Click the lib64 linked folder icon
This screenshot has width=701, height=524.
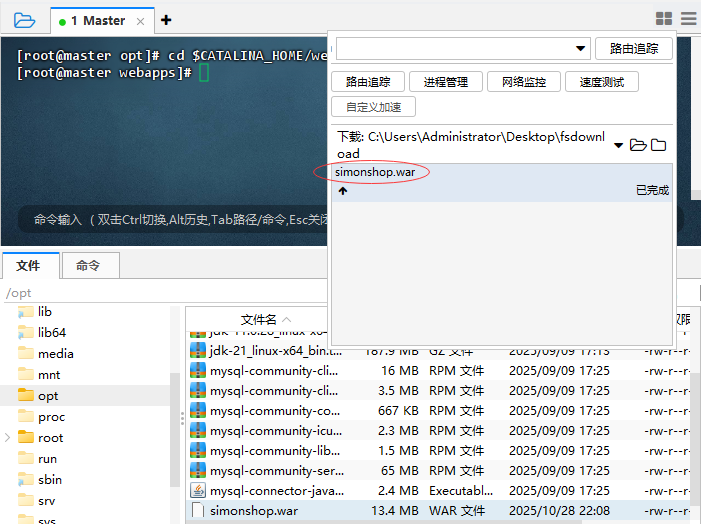click(26, 332)
